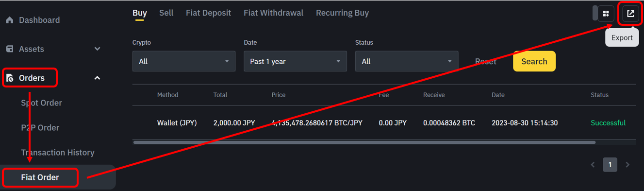Switch to the Sell tab
The width and height of the screenshot is (644, 191).
pos(166,13)
